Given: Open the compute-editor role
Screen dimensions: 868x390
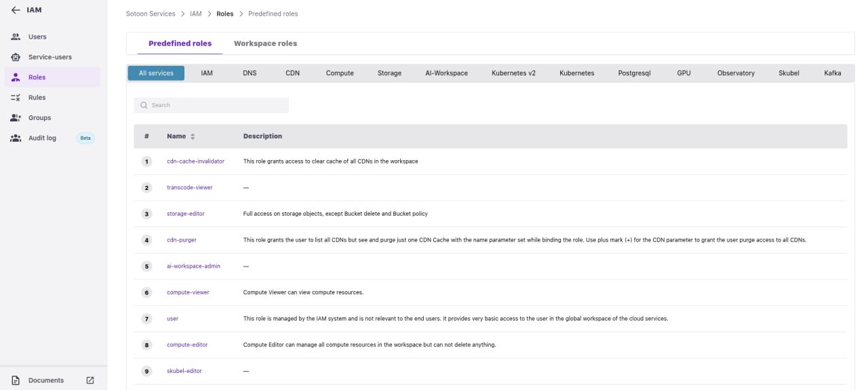Looking at the screenshot, I should tap(187, 345).
